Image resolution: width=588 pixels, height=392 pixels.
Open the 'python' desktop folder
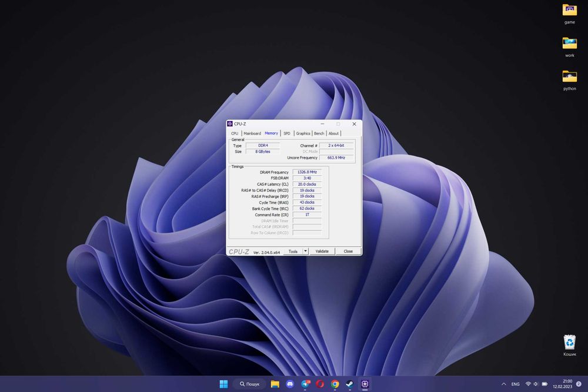tap(569, 77)
